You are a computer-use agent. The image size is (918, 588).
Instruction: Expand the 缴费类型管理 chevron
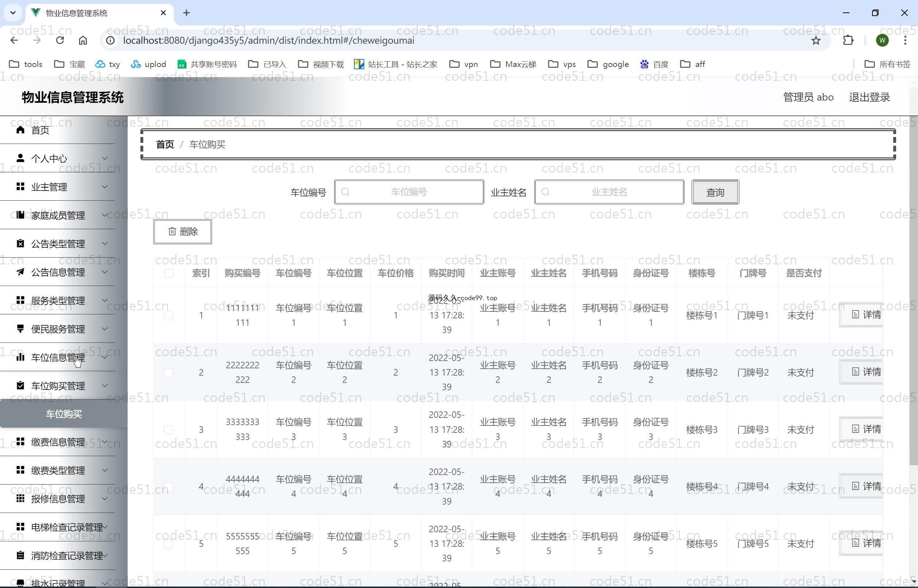[105, 470]
